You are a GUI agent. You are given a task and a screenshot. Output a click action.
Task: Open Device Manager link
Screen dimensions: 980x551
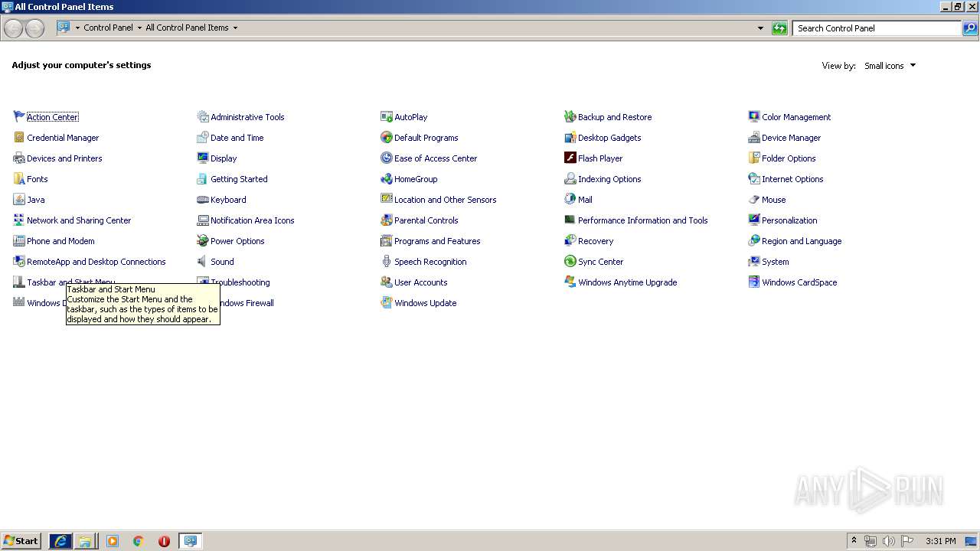pyautogui.click(x=791, y=138)
